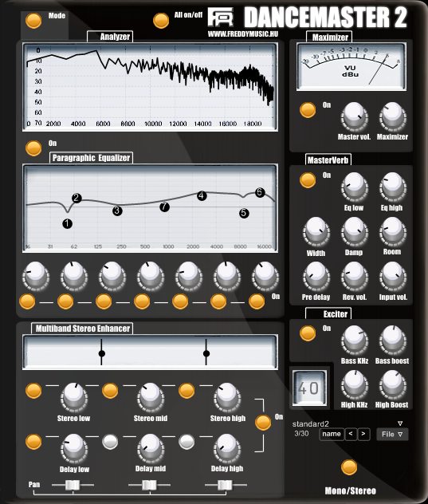Image resolution: width=428 pixels, height=504 pixels.
Task: Select EQ node 2 on the curve
Action: (x=77, y=198)
